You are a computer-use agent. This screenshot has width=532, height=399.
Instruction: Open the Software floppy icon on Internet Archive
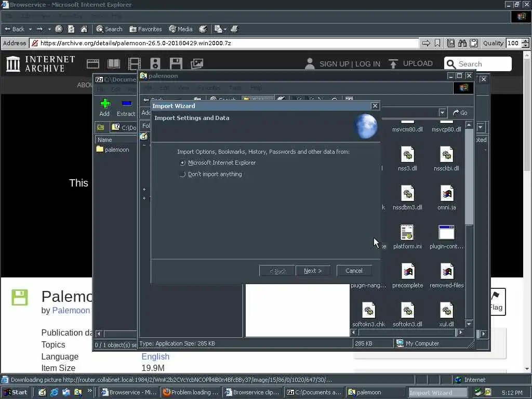coord(176,64)
